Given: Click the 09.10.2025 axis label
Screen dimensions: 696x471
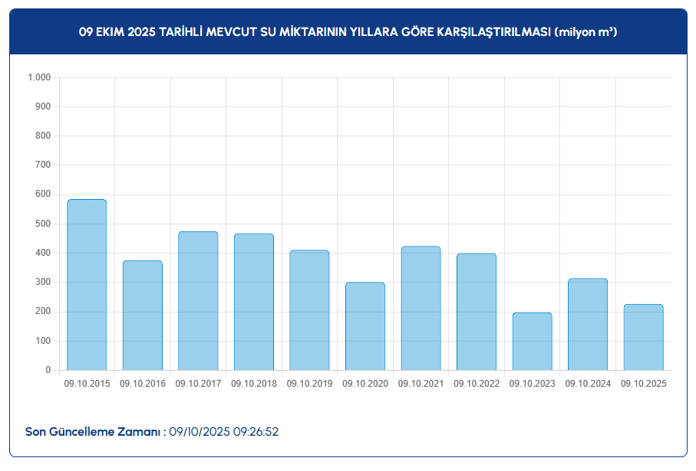Looking at the screenshot, I should click(644, 384).
